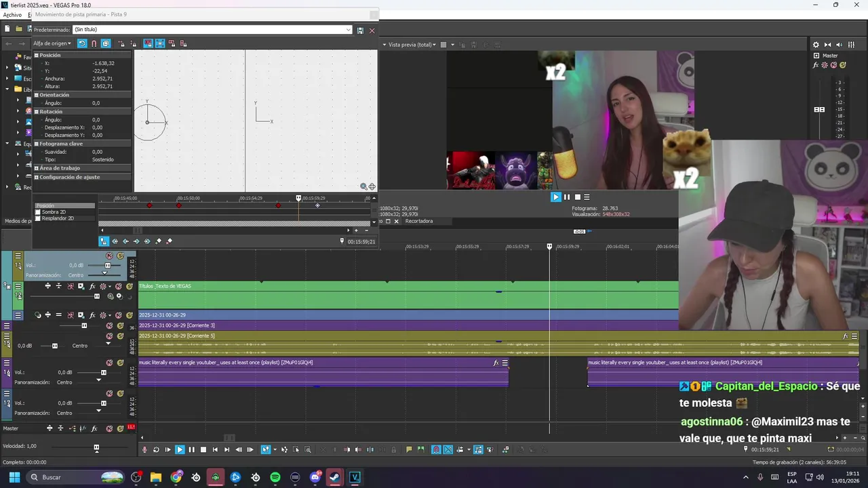The image size is (868, 488).
Task: Expand the Área de trabajo group
Action: pyautogui.click(x=37, y=168)
